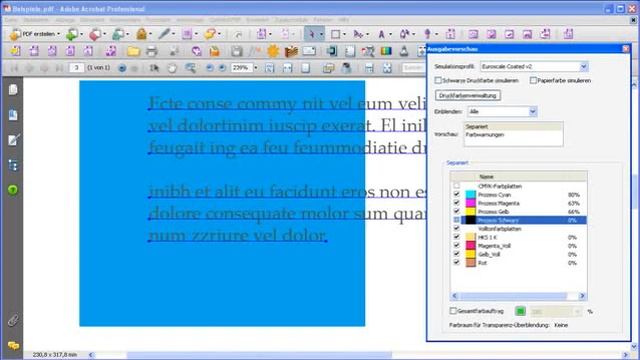Enable the Gesamtfarbauftrag checkbox
Image resolution: width=640 pixels, height=360 pixels.
453,311
